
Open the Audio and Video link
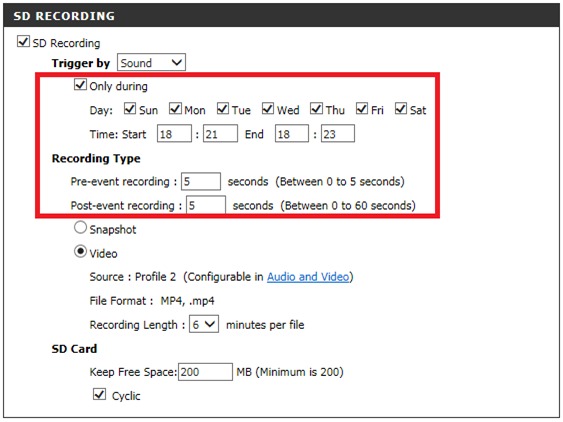(308, 277)
